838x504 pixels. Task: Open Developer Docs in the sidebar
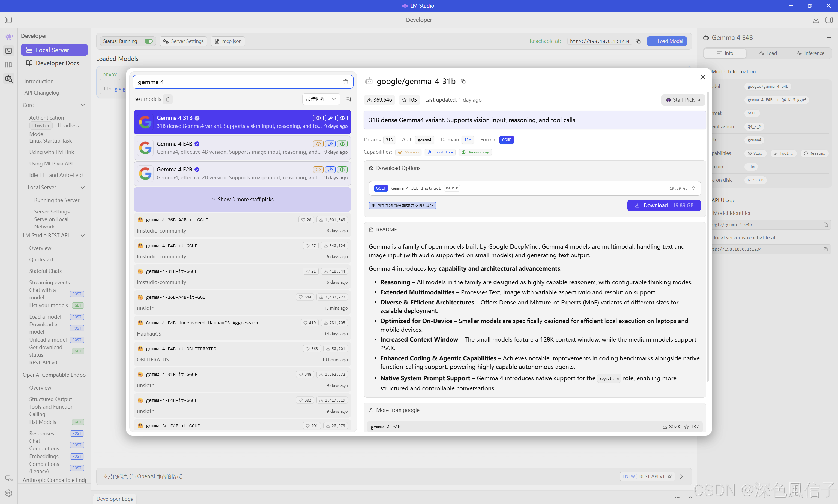coord(54,63)
